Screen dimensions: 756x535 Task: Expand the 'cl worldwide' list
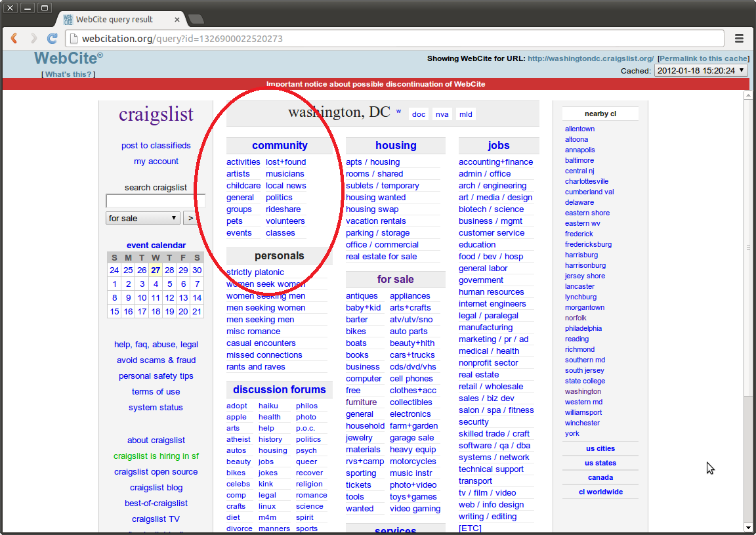(600, 492)
